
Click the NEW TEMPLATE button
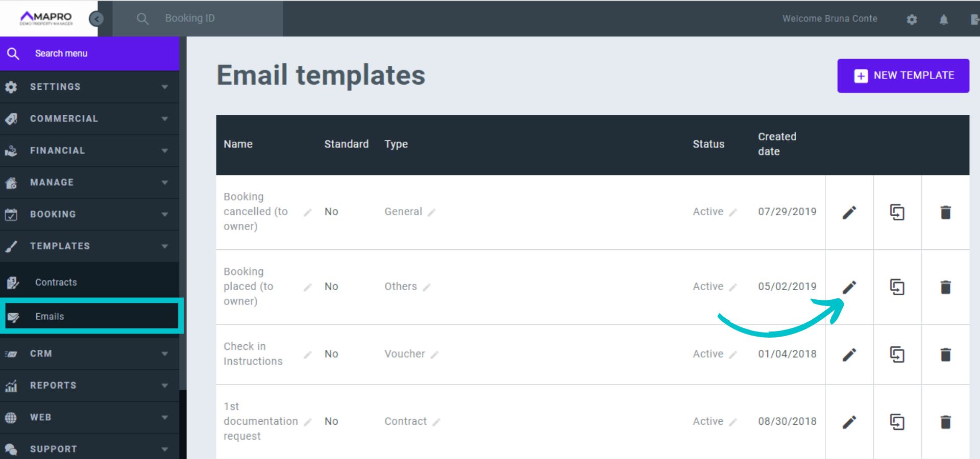(903, 75)
